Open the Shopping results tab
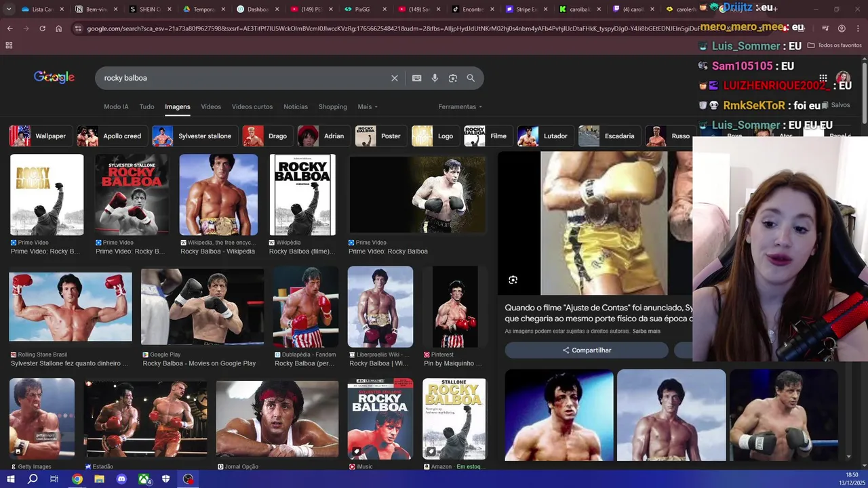Viewport: 868px width, 488px height. point(333,106)
